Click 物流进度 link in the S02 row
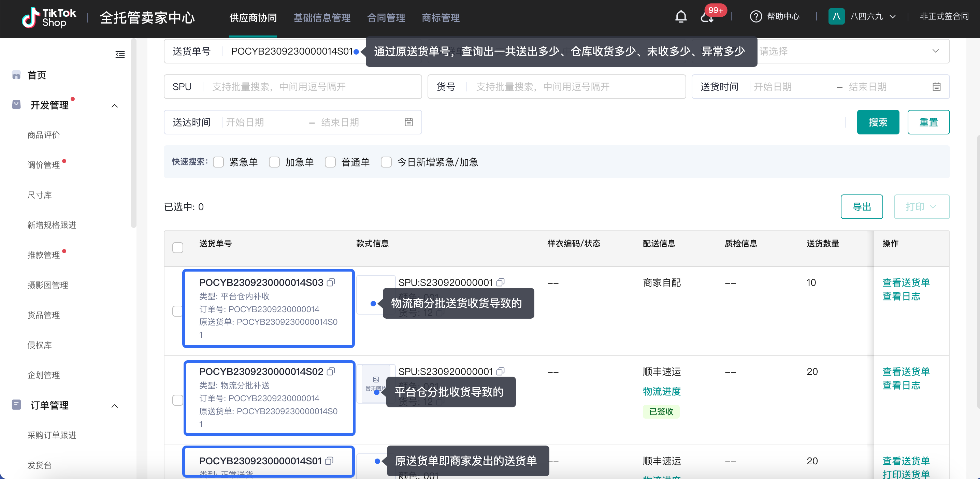The width and height of the screenshot is (980, 479). tap(662, 391)
